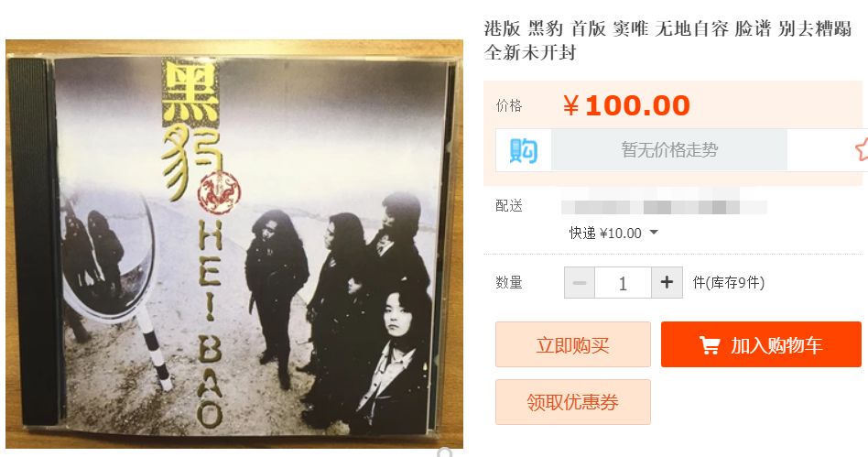Click the blue 购 price-trend icon
This screenshot has height=457, width=868.
pyautogui.click(x=523, y=150)
